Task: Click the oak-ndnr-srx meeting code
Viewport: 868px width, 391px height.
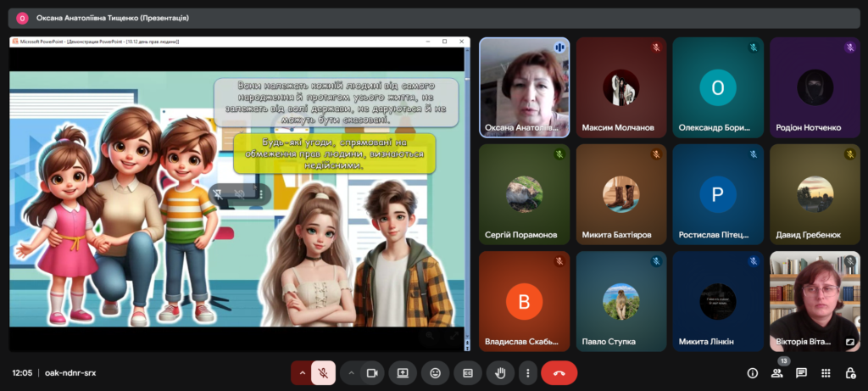Action: click(70, 373)
